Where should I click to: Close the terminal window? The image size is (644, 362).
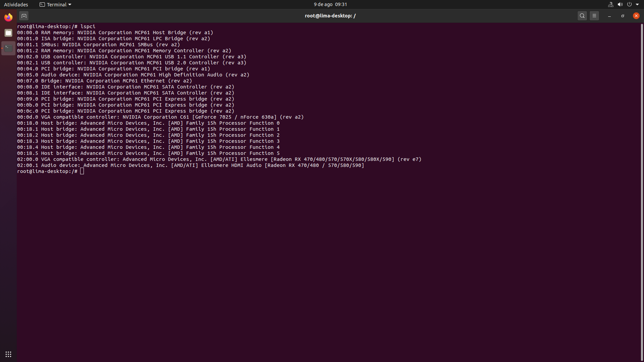coord(636,16)
